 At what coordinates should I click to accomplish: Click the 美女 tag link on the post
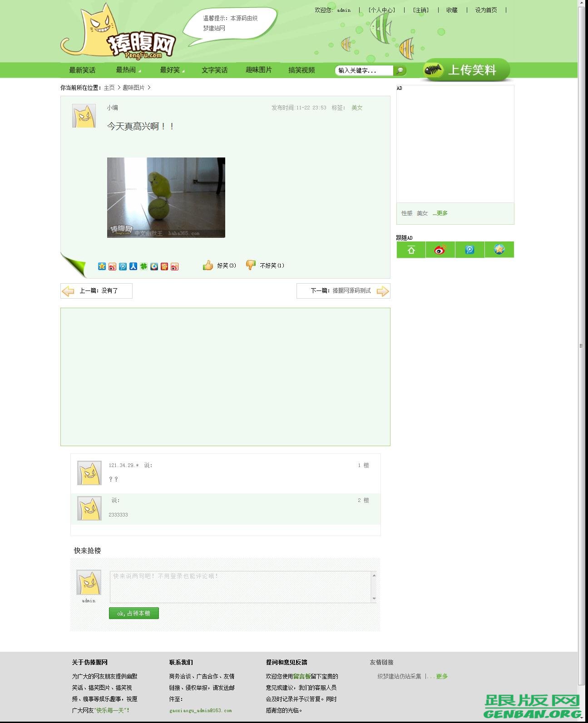click(357, 108)
